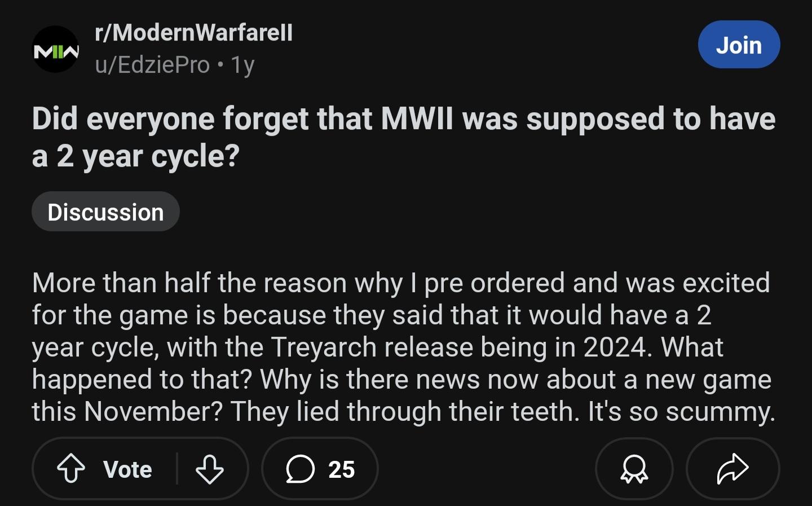Click the year "2024" in the body text
Viewport: 812px width, 506px height.
pos(615,347)
